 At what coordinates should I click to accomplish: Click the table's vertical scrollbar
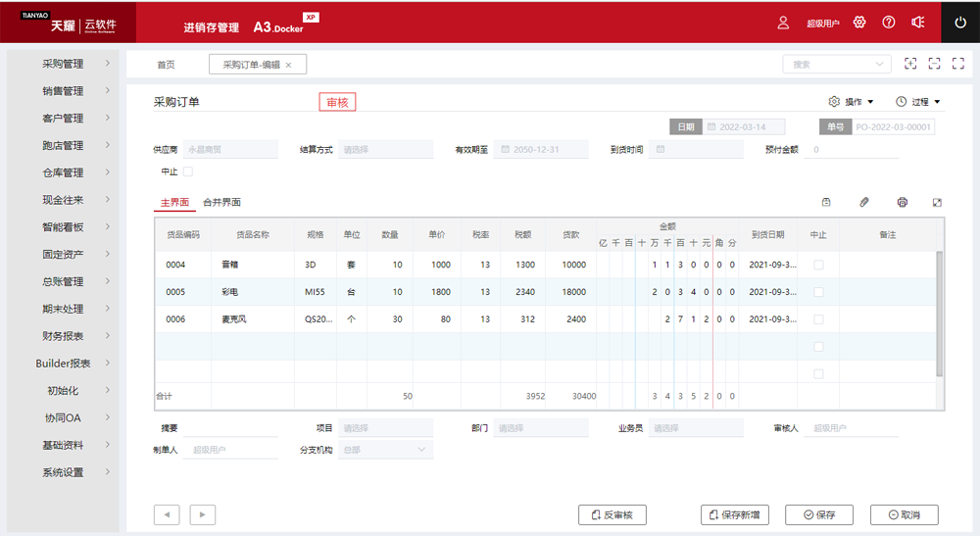point(940,314)
